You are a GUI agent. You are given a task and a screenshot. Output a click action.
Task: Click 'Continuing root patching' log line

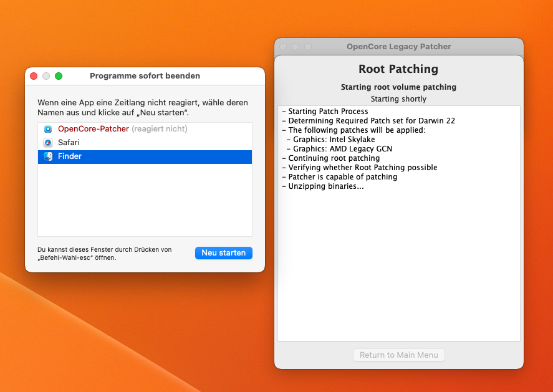click(x=331, y=158)
